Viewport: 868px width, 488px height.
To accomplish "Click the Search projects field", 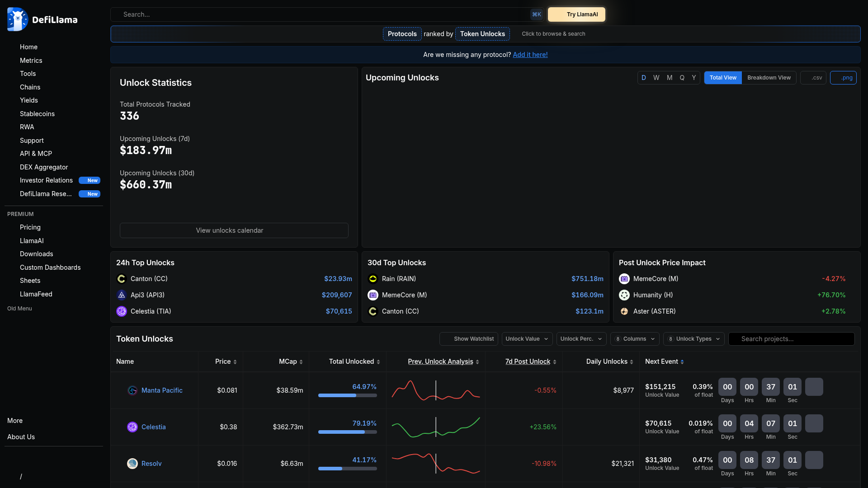I will coord(791,339).
